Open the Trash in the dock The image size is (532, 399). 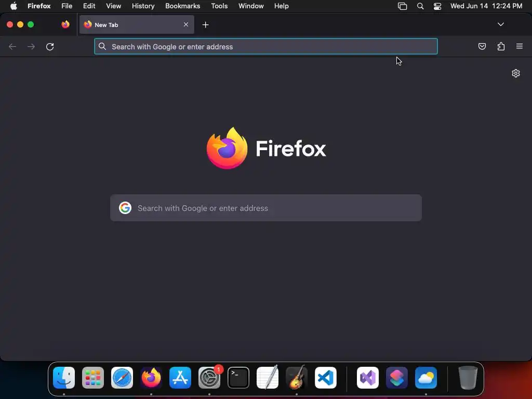click(x=468, y=378)
